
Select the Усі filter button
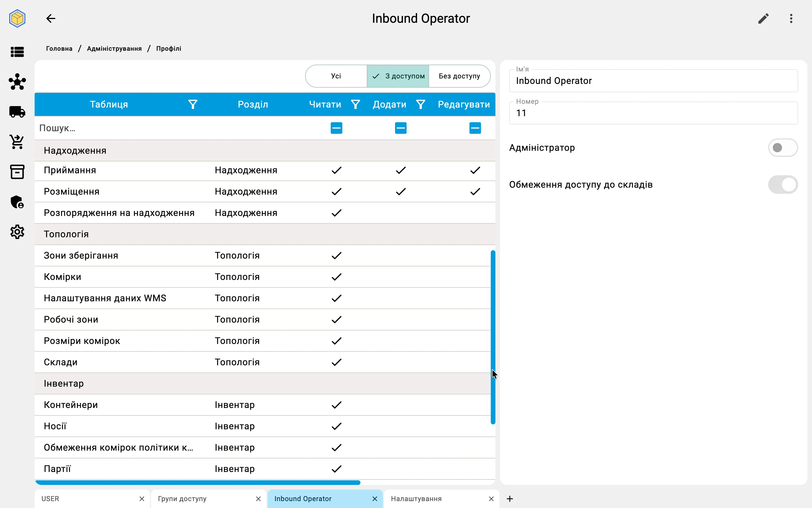336,76
